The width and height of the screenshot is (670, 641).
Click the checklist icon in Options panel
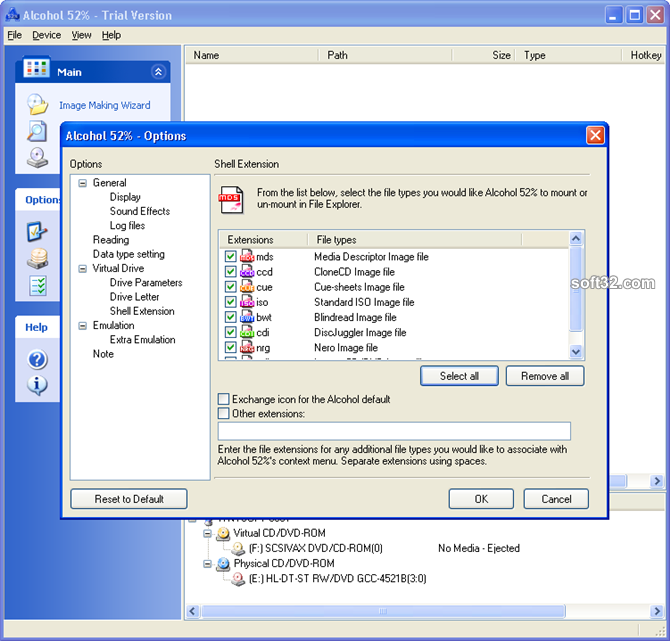tap(38, 286)
